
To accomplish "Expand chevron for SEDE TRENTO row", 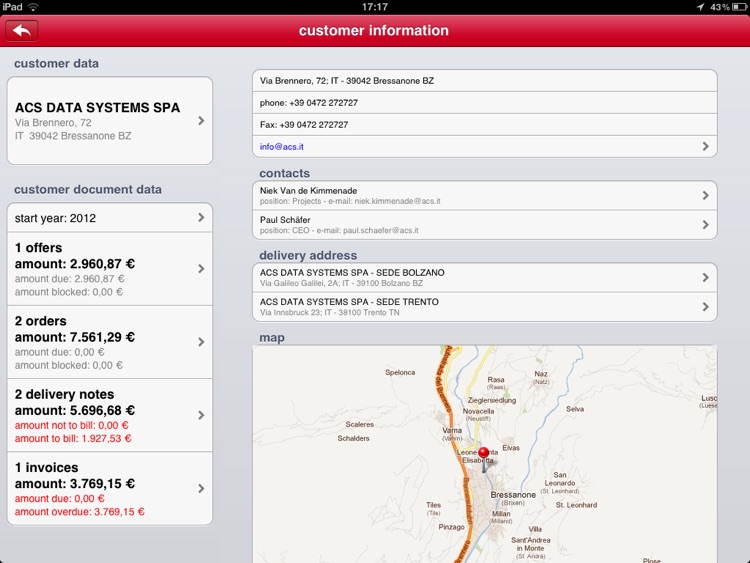I will point(706,307).
